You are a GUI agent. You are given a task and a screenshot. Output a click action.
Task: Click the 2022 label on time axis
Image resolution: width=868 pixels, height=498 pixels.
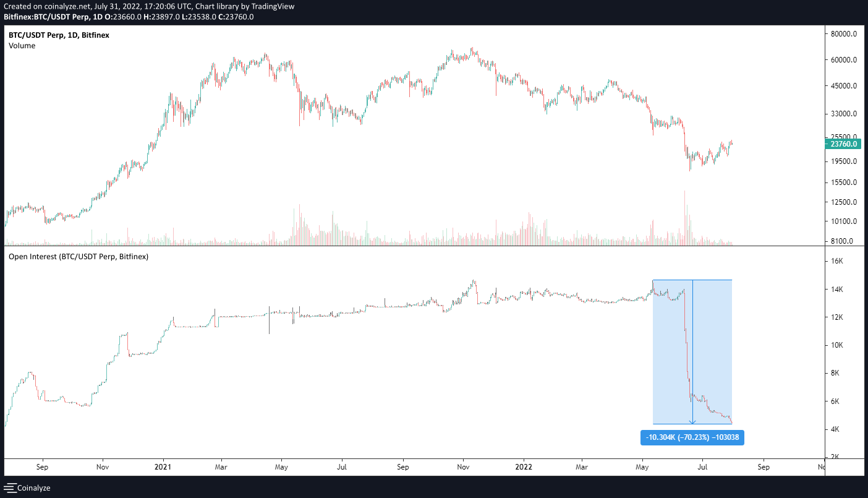[524, 467]
